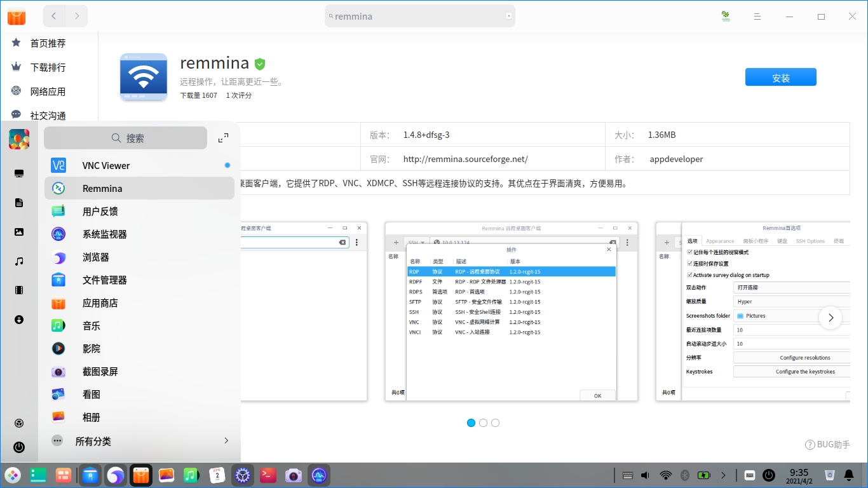Image resolution: width=868 pixels, height=488 pixels.
Task: Open the system monitor from the taskbar
Action: 319,475
